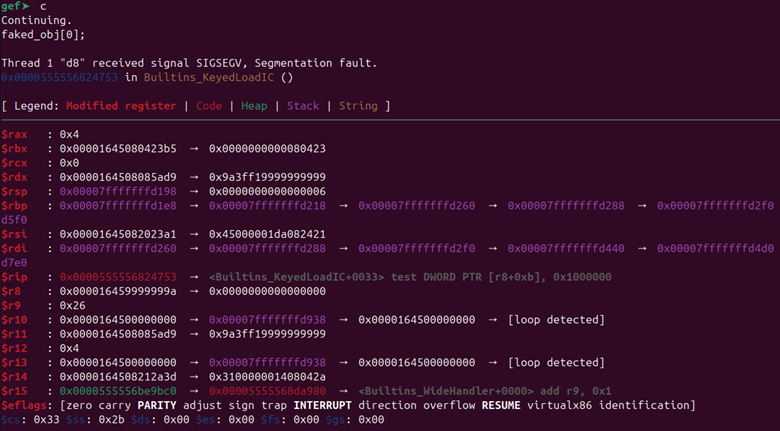Click $r11 dereference 0x9a3ff19999999999
This screenshot has height=431, width=780.
[x=267, y=334]
